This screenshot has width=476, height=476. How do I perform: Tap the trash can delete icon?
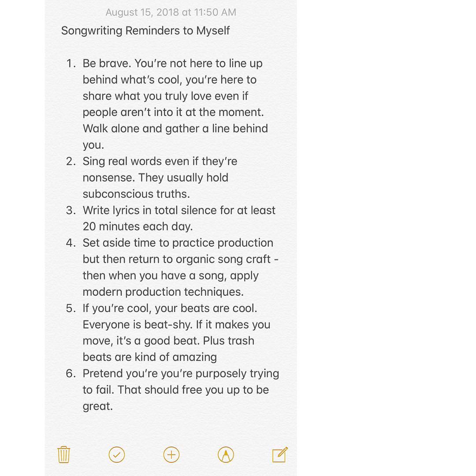click(64, 454)
